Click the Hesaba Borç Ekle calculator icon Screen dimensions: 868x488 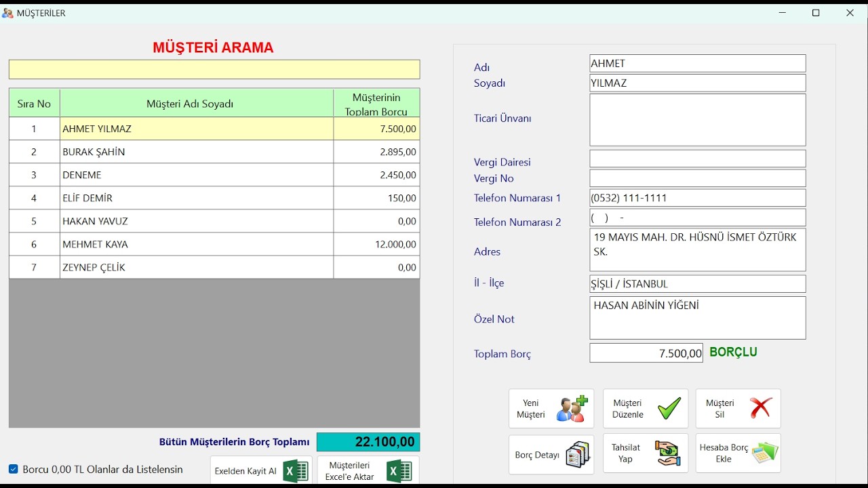(x=765, y=453)
